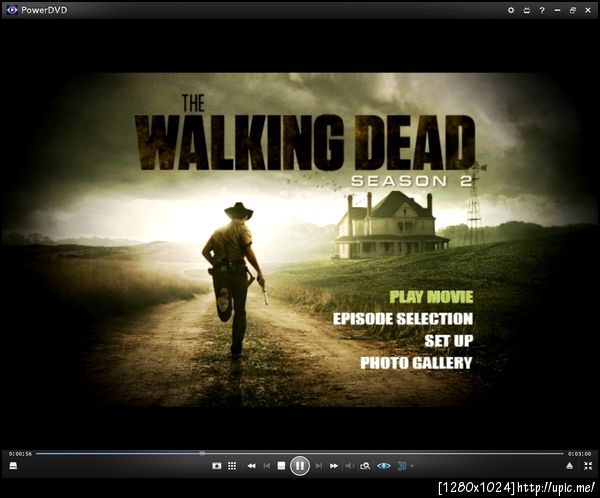The height and width of the screenshot is (498, 600).
Task: Open the chapter thumbnails grid
Action: [232, 466]
